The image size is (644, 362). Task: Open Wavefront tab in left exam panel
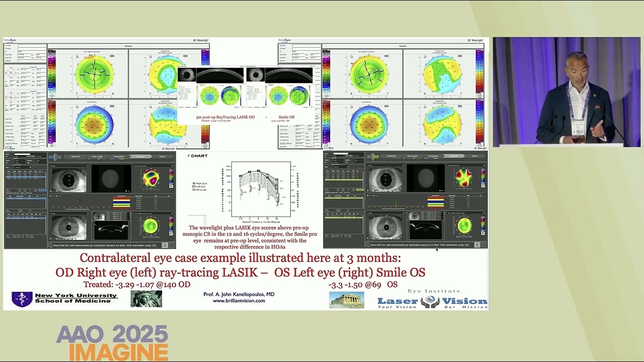(75, 156)
